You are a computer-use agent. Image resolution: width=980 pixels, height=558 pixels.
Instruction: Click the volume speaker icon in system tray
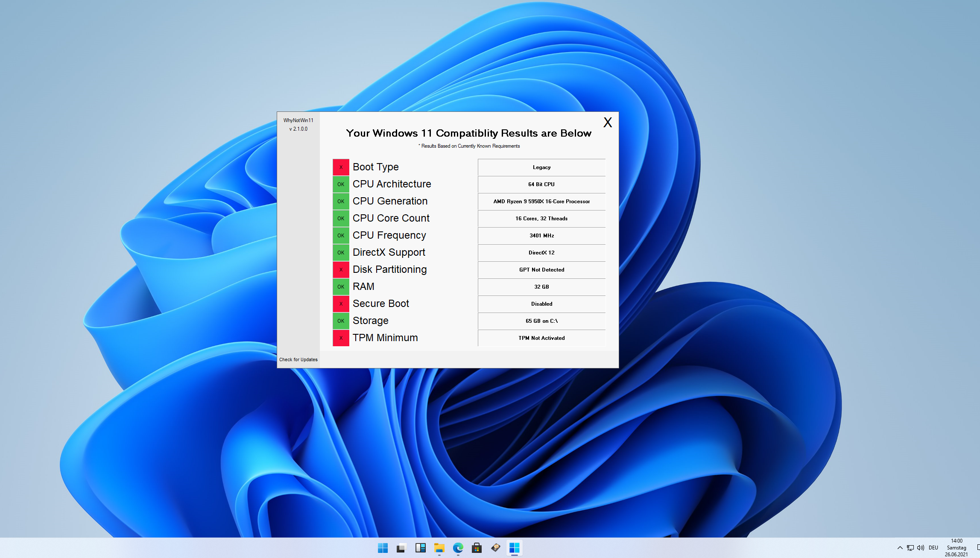pyautogui.click(x=920, y=548)
